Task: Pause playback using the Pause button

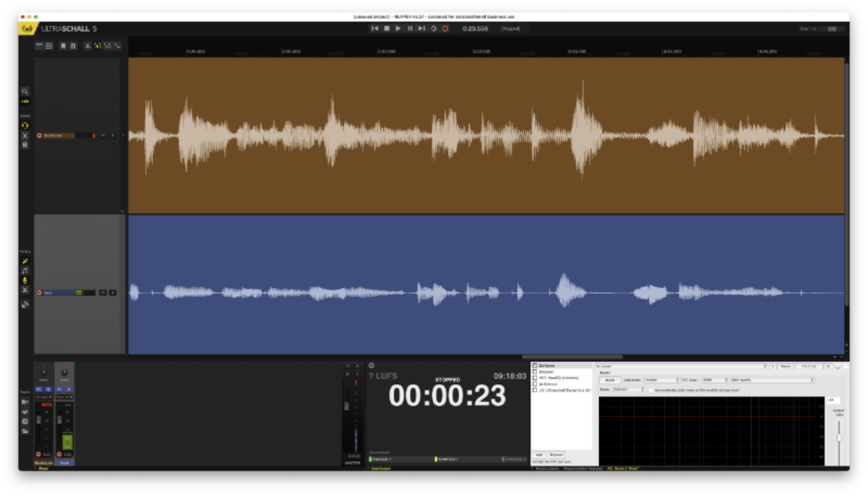Action: [410, 28]
